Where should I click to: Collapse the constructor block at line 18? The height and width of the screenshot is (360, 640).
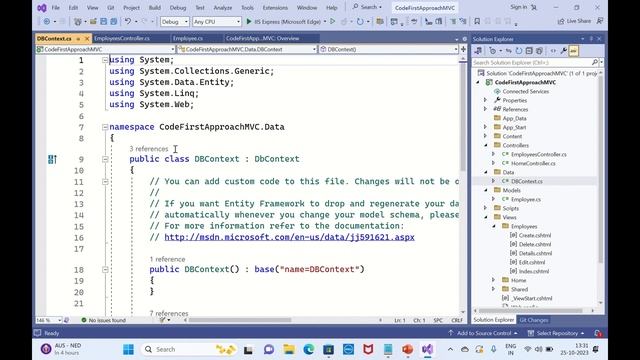pos(105,269)
